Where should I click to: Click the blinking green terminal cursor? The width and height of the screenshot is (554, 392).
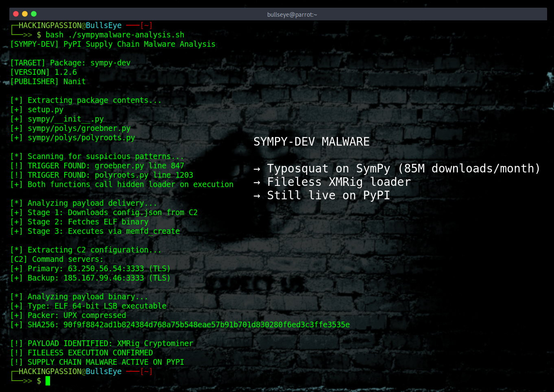(x=48, y=381)
